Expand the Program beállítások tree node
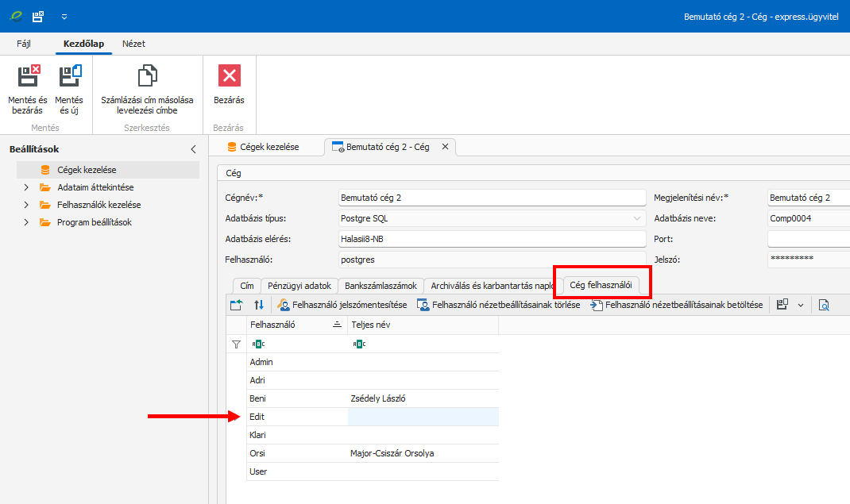Screen dimensions: 850x504 click(26, 222)
